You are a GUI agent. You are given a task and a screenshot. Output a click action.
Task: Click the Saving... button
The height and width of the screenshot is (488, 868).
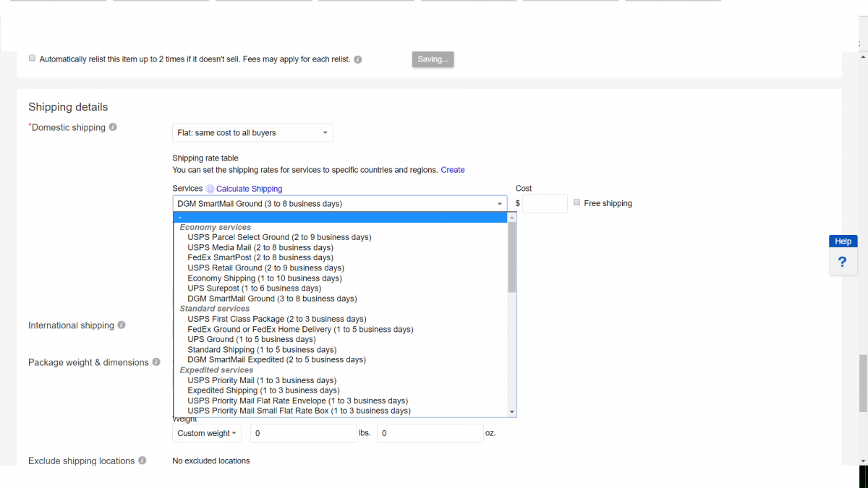click(433, 59)
